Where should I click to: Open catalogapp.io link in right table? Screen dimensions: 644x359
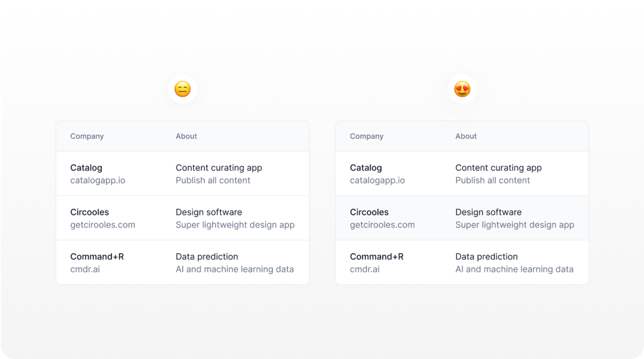(x=377, y=180)
